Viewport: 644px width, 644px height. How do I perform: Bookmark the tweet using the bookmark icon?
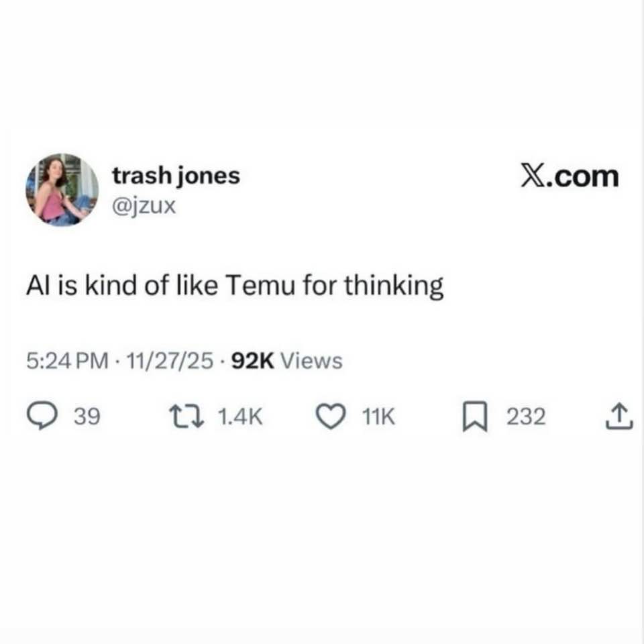click(x=475, y=417)
